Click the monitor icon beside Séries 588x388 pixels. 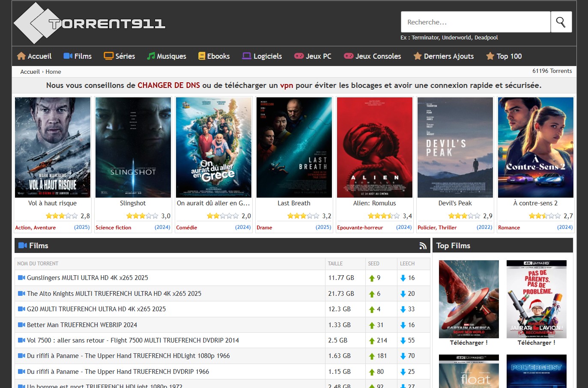coord(108,56)
